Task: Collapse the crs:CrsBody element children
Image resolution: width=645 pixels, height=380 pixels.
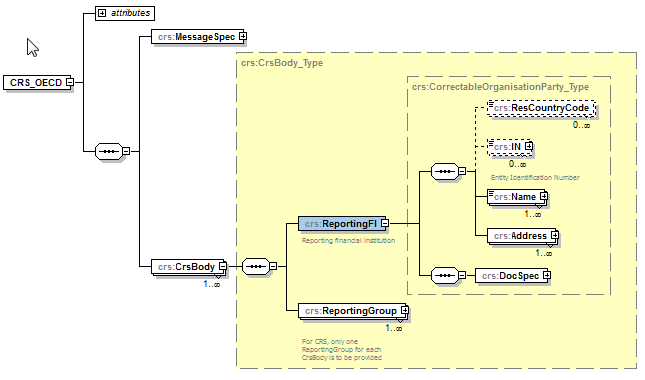Action: (223, 266)
